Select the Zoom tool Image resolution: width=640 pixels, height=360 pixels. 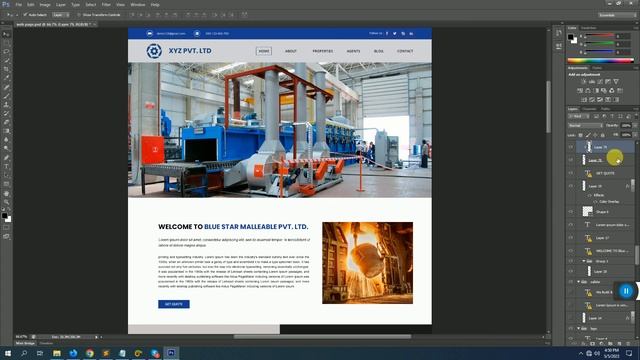[x=6, y=202]
